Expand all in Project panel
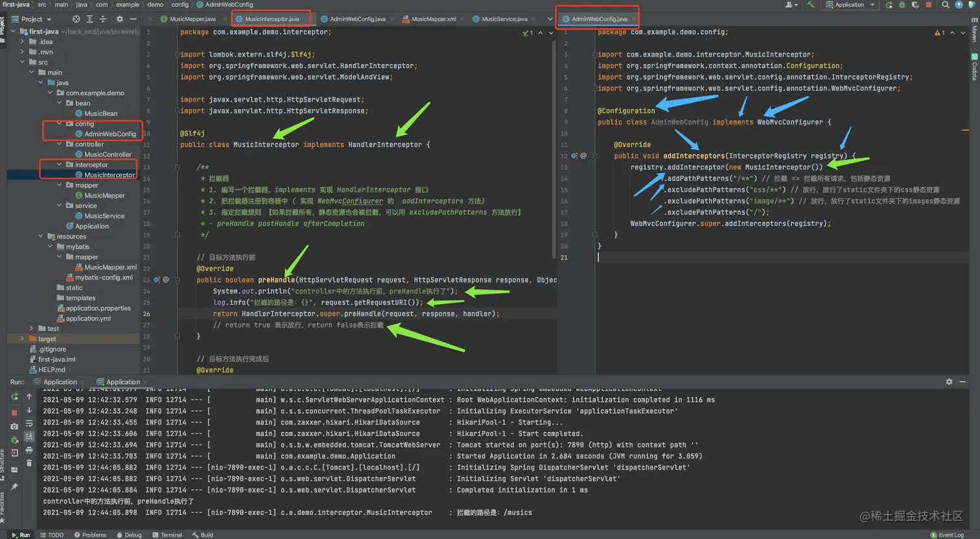Screen dimensions: 980x539 click(x=89, y=19)
